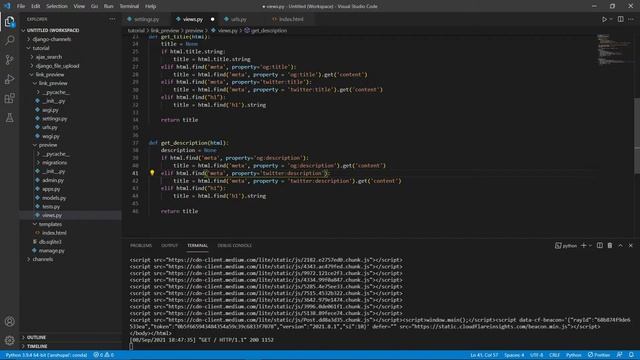Open the Run and Debug view
Viewport: 640px width, 360px height.
coord(9,79)
